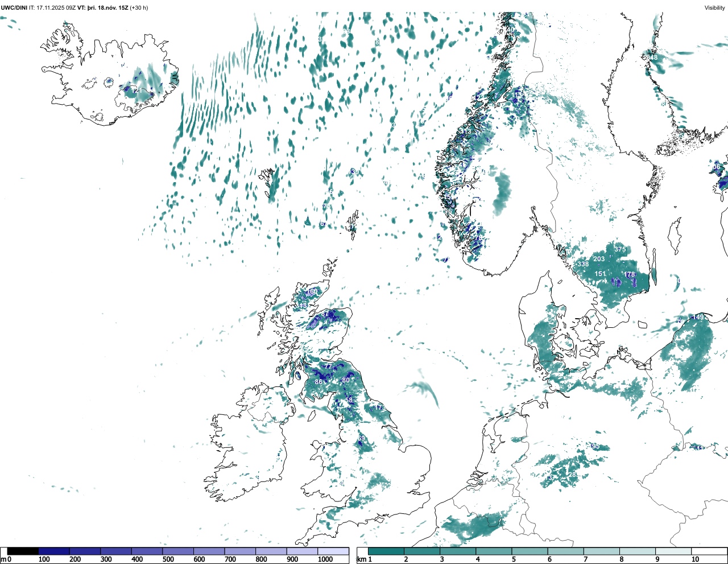Screen dimensions: 728x564
Task: Click the "UWC/DINI" model label
Action: [14, 8]
